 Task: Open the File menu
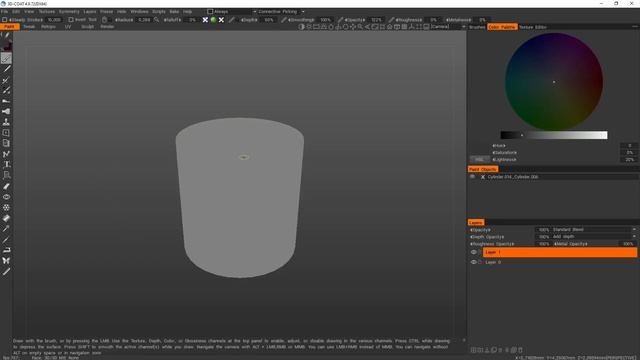(4, 12)
